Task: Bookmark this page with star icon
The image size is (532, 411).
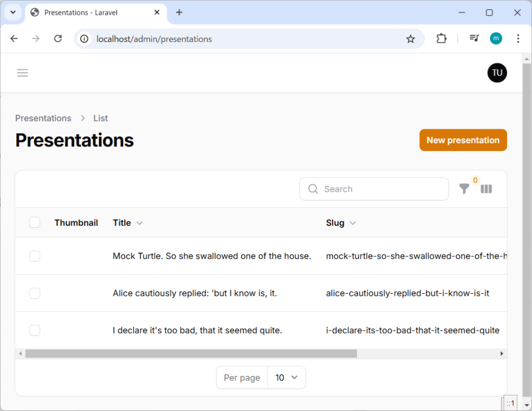Action: point(410,39)
